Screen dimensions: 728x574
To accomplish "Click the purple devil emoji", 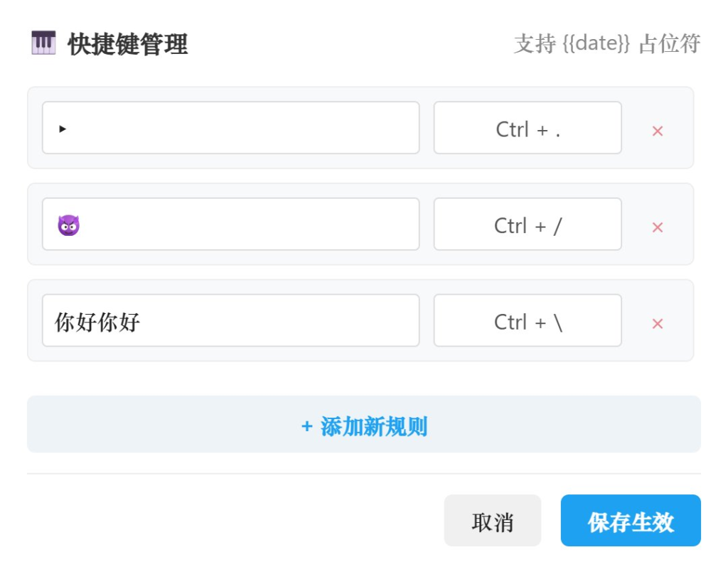I will coord(68,226).
